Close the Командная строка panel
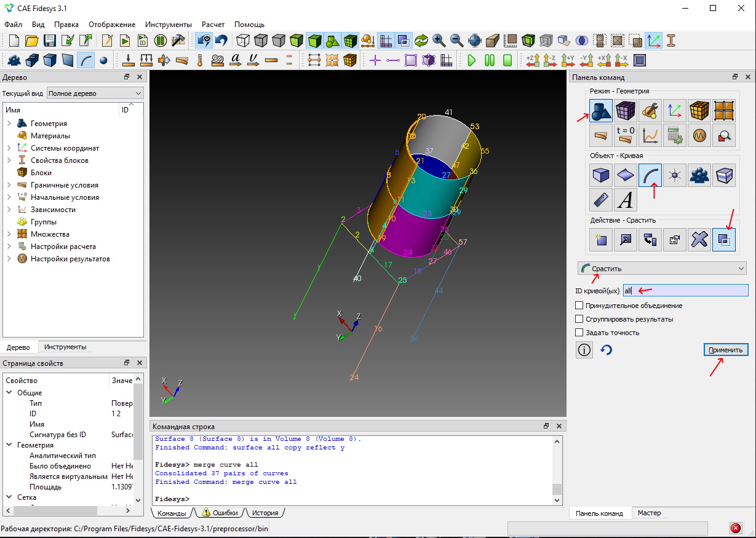756x538 pixels. 559,426
